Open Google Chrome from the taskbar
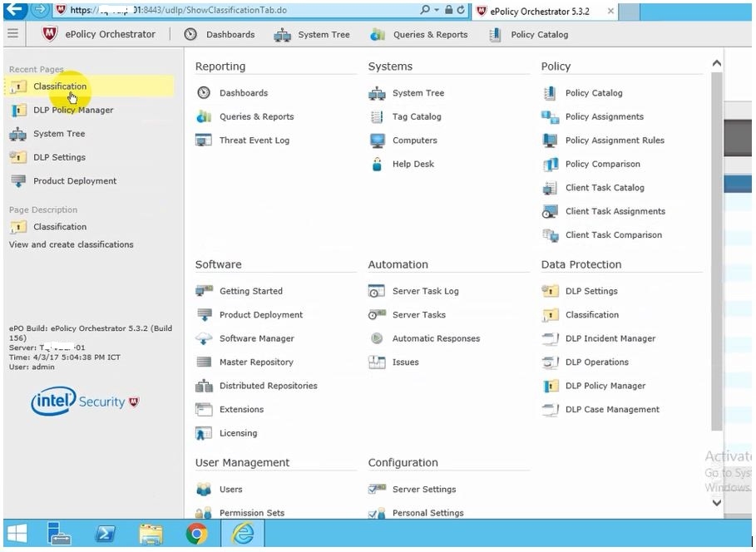Image resolution: width=756 pixels, height=552 pixels. point(196,534)
